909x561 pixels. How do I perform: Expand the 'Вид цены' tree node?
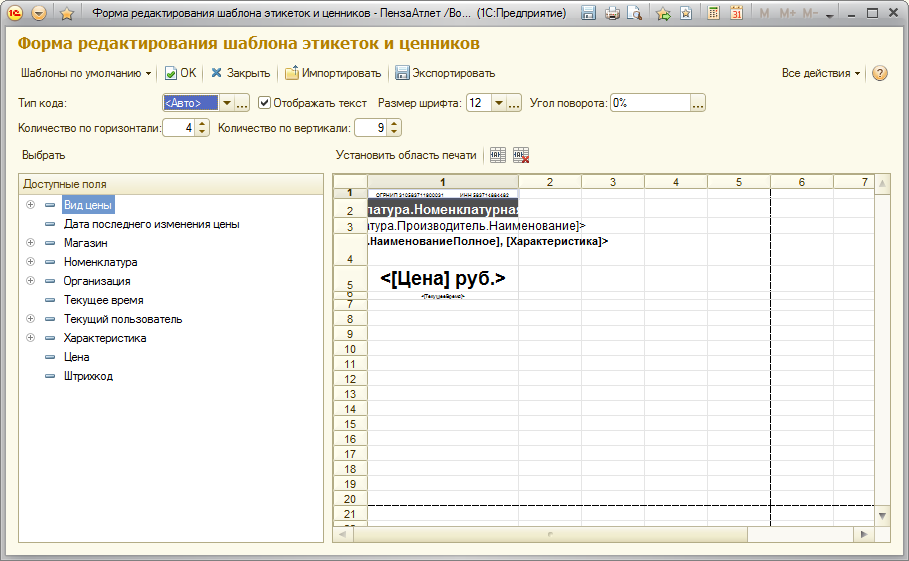pos(31,205)
